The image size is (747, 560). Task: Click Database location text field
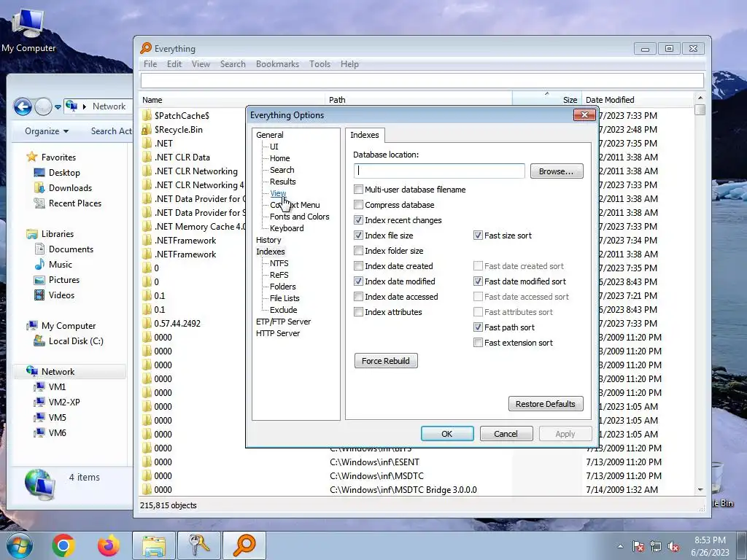click(439, 171)
